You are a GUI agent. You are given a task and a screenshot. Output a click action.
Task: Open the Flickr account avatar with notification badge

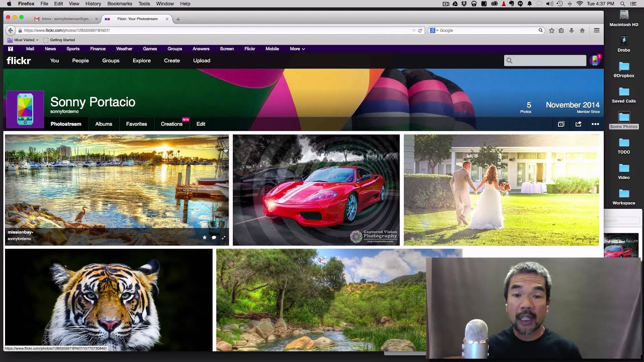(x=595, y=60)
